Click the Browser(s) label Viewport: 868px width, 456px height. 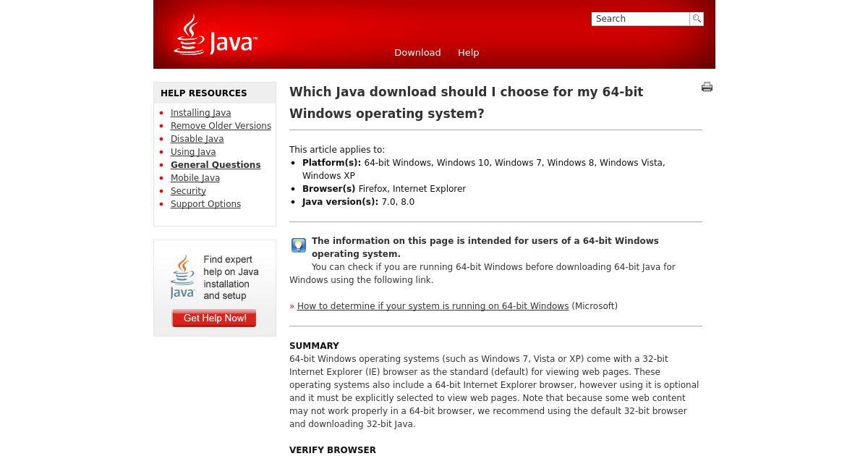329,189
